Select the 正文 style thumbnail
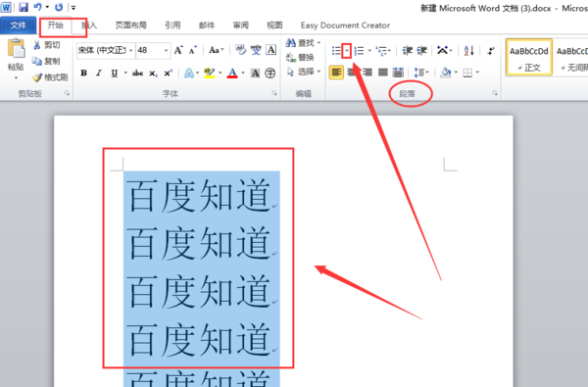Viewport: 588px width, 387px height. tap(529, 58)
